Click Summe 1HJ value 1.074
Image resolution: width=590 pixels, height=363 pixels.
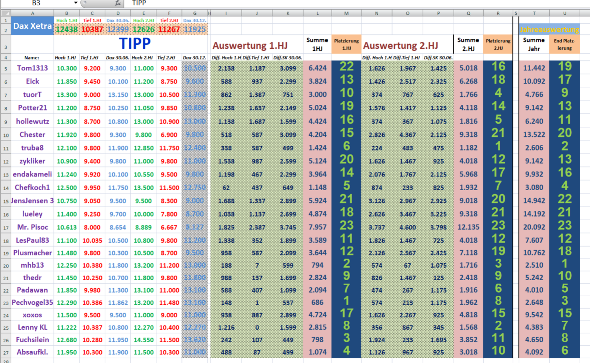[317, 352]
